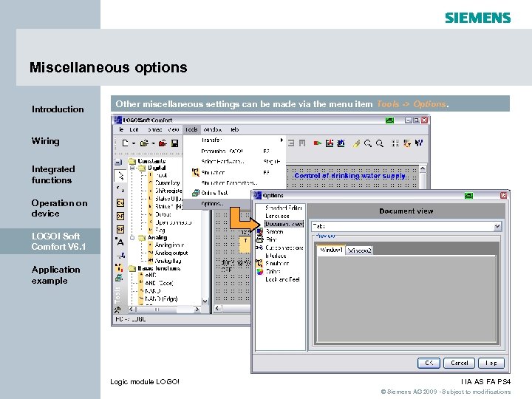Click the SF special functions tool icon
532x399 pixels.
(x=120, y=229)
